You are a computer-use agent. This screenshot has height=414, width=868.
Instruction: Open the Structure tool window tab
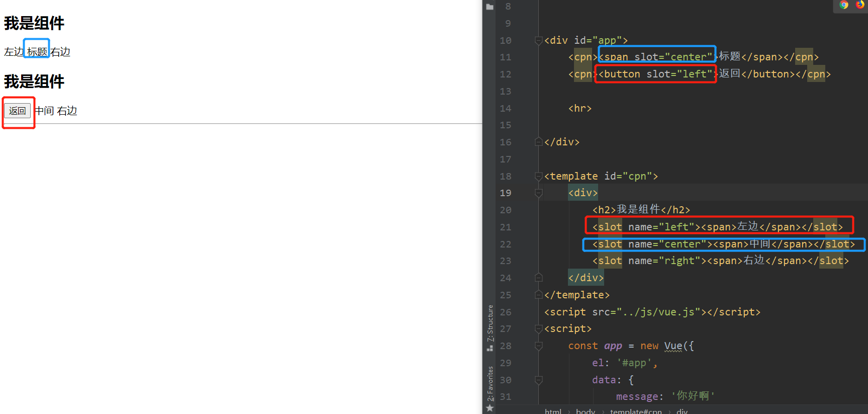point(490,323)
